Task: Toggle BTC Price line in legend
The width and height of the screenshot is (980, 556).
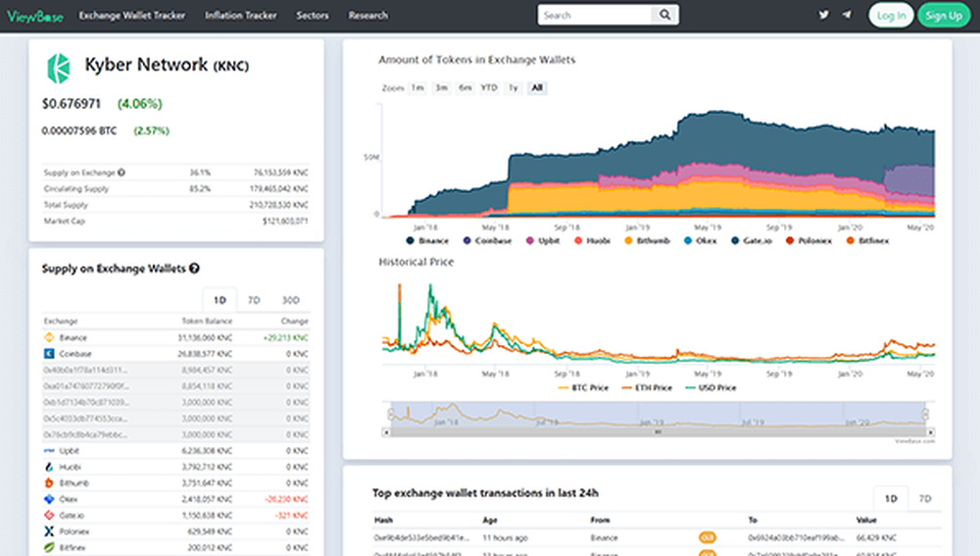Action: point(583,387)
